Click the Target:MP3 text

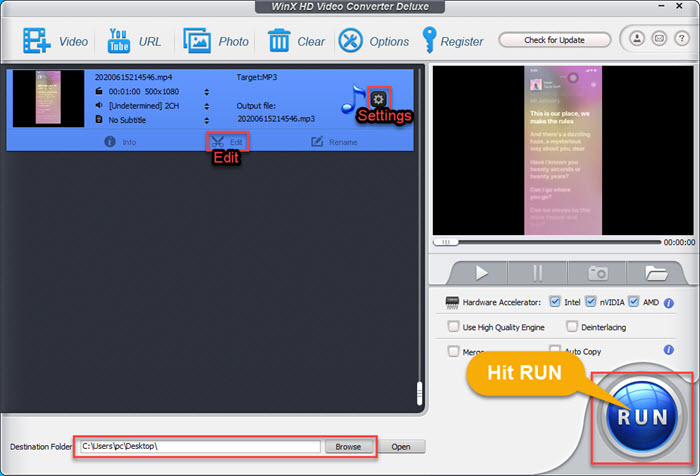coord(257,77)
